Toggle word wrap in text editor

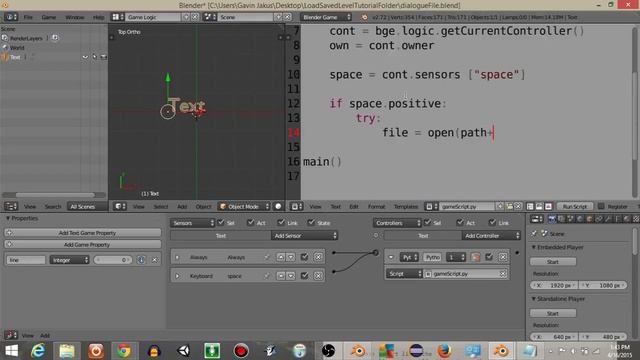539,207
